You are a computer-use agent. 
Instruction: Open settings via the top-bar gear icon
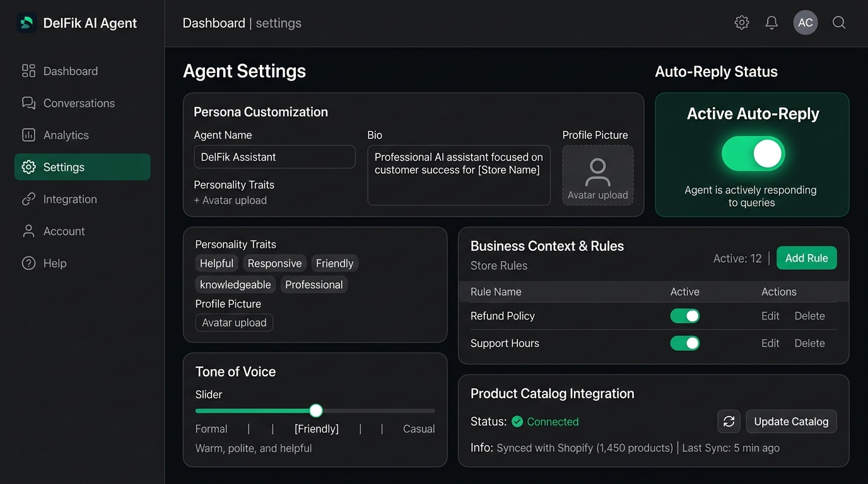[742, 23]
